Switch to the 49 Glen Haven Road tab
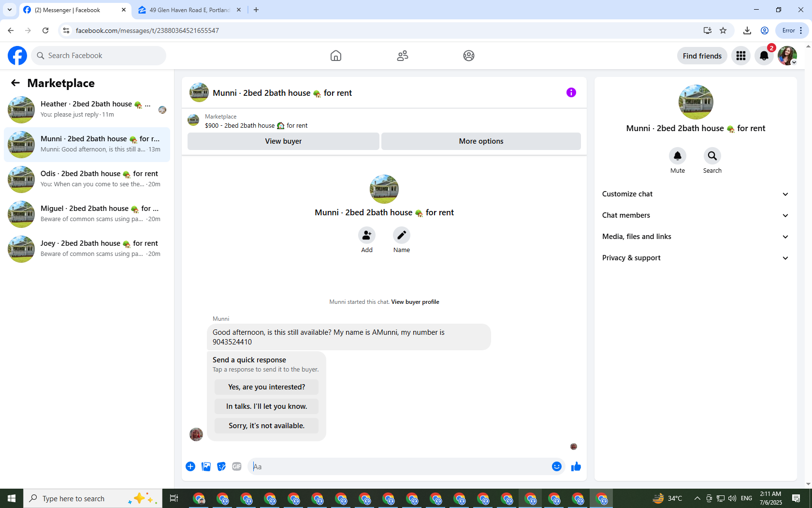This screenshot has width=812, height=508. click(189, 10)
